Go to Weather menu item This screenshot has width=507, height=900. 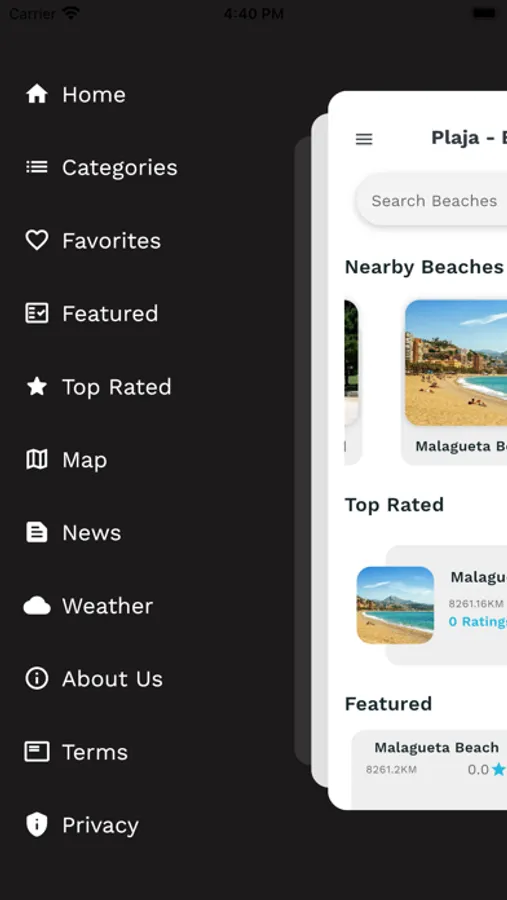107,606
